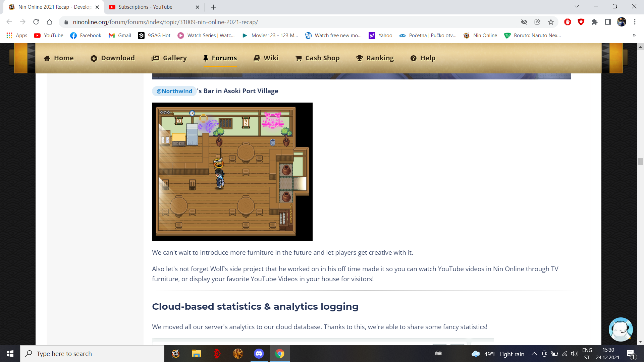The height and width of the screenshot is (362, 644).
Task: Open Discord from the taskbar
Action: tap(259, 354)
